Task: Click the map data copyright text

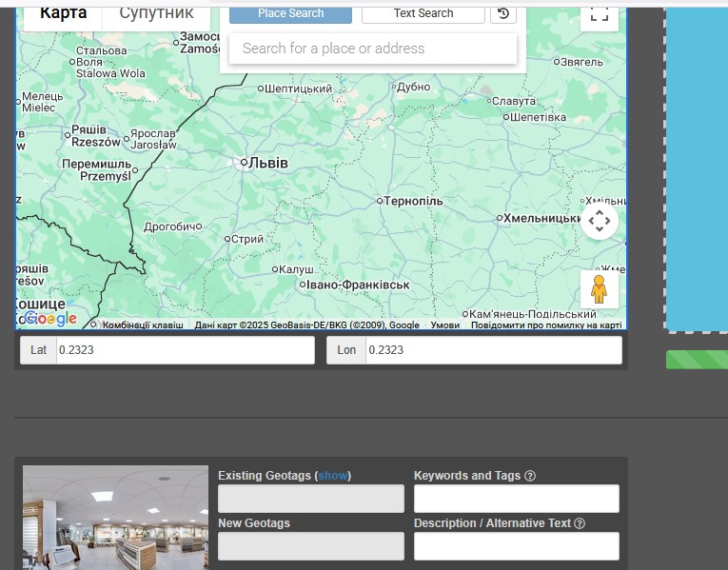Action: click(x=306, y=324)
